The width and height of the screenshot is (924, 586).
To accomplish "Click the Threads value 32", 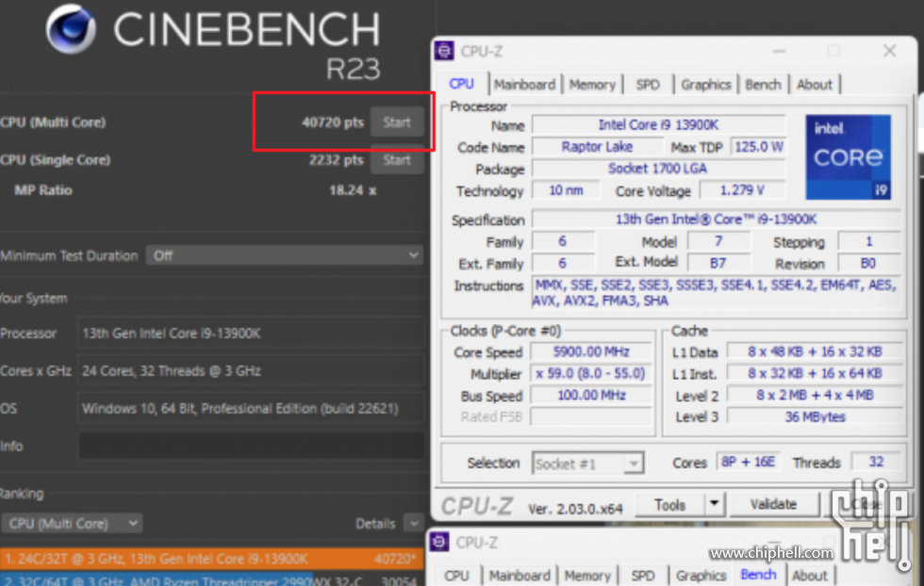I will 876,462.
